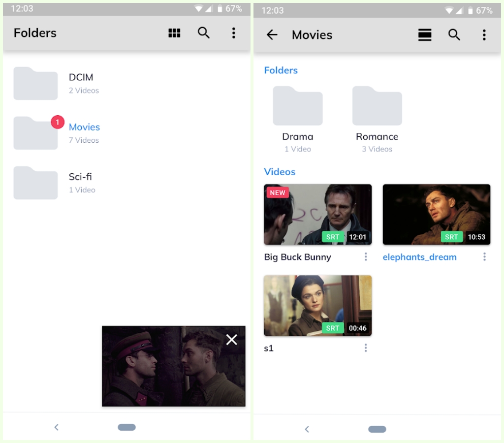
Task: Select the DCIM folder name
Action: pos(81,77)
